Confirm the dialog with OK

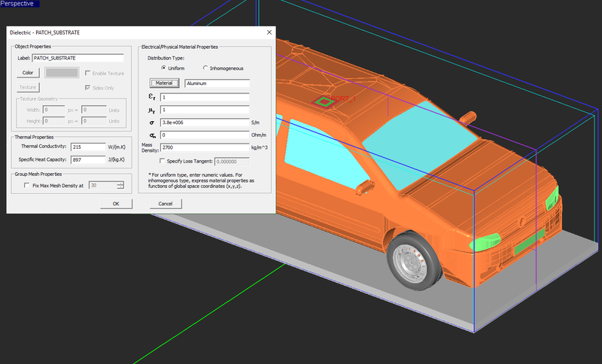click(116, 204)
